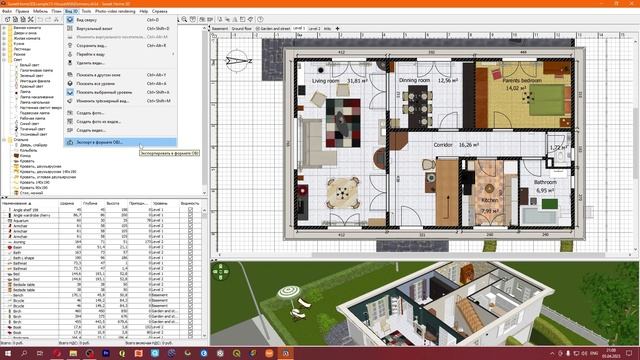Toggle visibility checkbox for Aquarium
This screenshot has height=360, width=640.
click(x=190, y=220)
